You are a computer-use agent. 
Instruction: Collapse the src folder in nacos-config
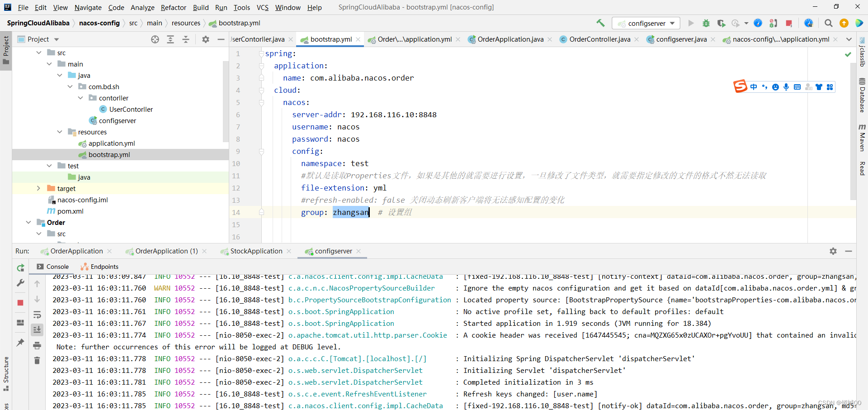[x=39, y=52]
